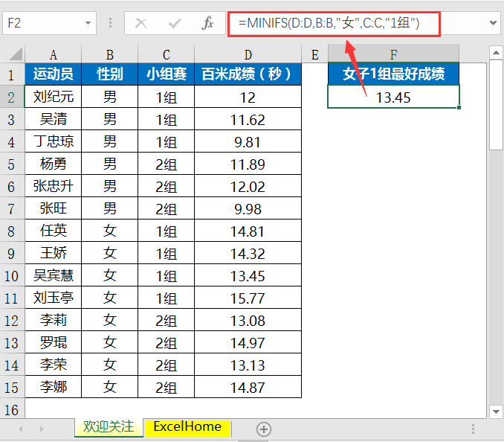Image resolution: width=504 pixels, height=442 pixels.
Task: Click score cell 11.62
Action: coord(248,119)
